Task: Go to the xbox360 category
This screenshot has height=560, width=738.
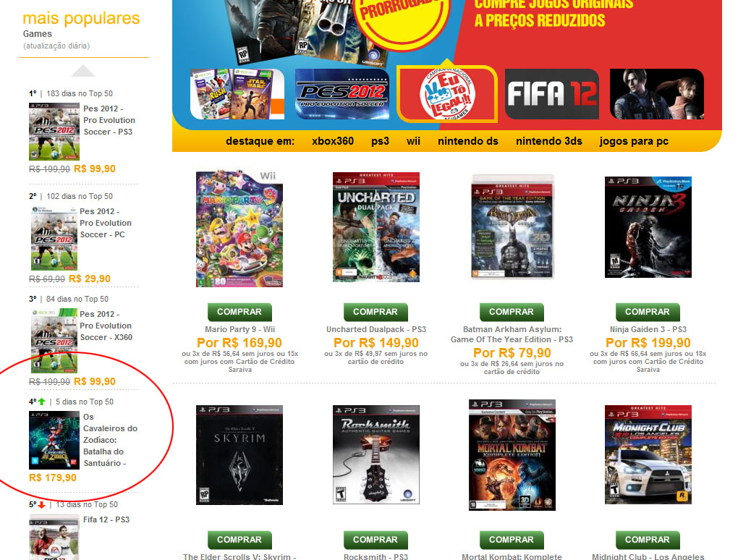Action: 333,141
